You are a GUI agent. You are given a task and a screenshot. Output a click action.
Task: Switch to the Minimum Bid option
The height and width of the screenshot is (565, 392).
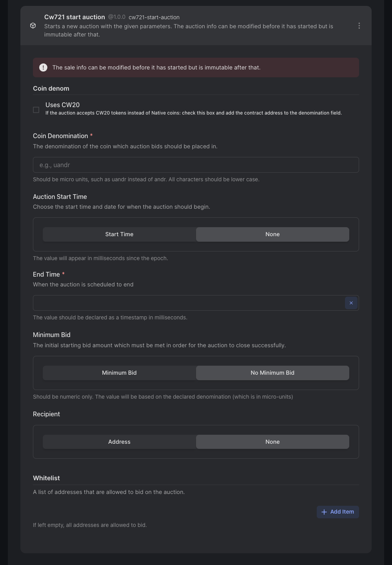click(x=119, y=373)
